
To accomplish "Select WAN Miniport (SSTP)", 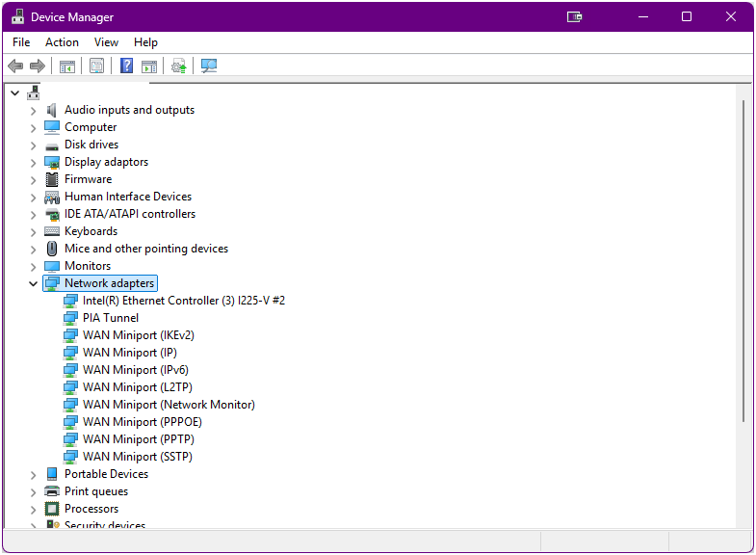I will 138,457.
